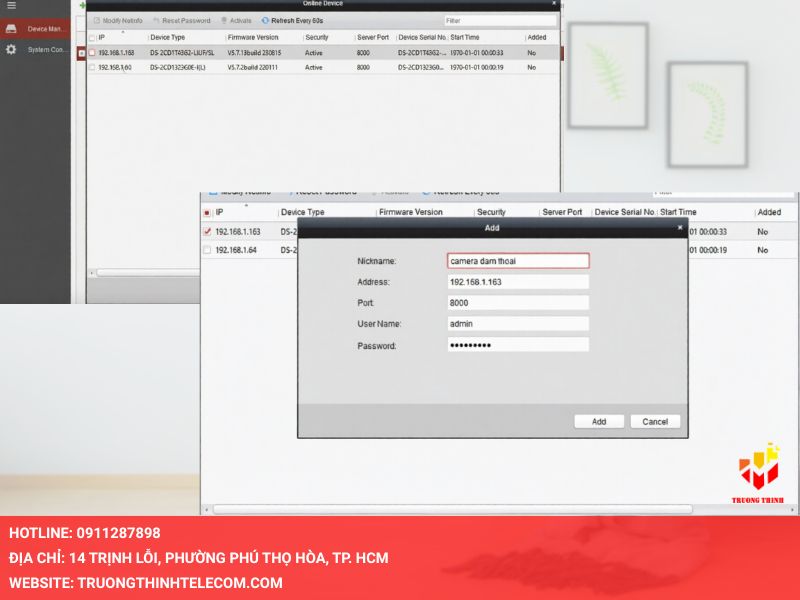Image resolution: width=800 pixels, height=600 pixels.
Task: Click the V5.7.2build 220111 firmware cell
Action: 253,67
